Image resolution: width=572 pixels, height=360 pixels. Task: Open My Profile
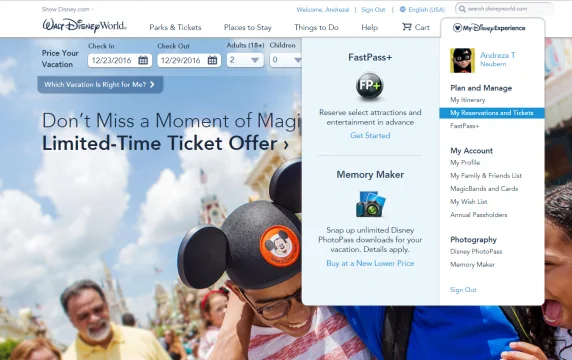pos(465,163)
